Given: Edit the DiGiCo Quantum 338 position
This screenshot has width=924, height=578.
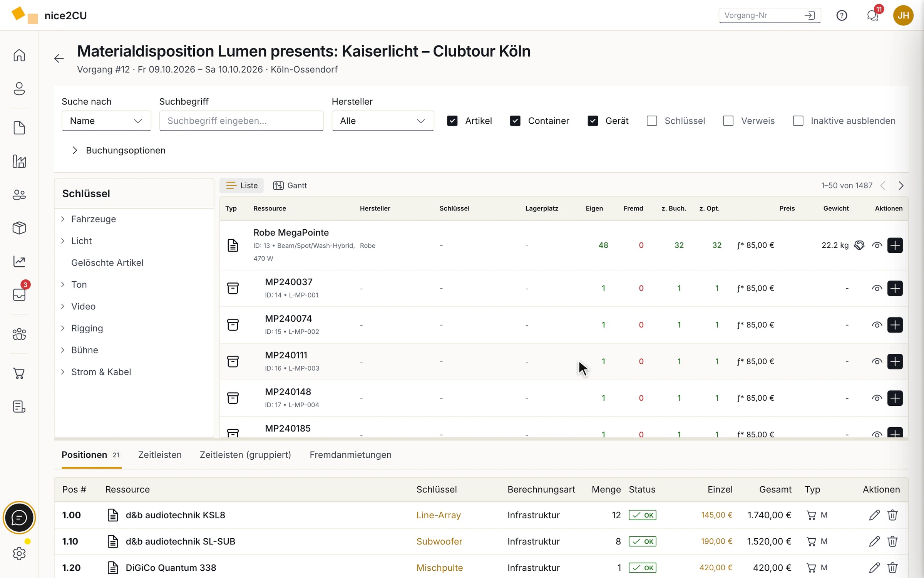Looking at the screenshot, I should [x=874, y=567].
